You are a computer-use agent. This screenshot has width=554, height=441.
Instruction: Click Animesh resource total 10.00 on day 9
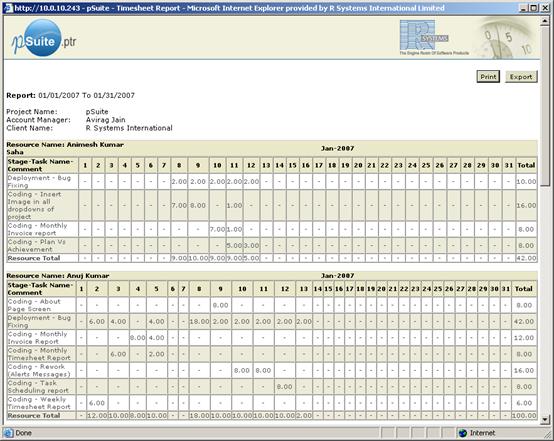(198, 258)
